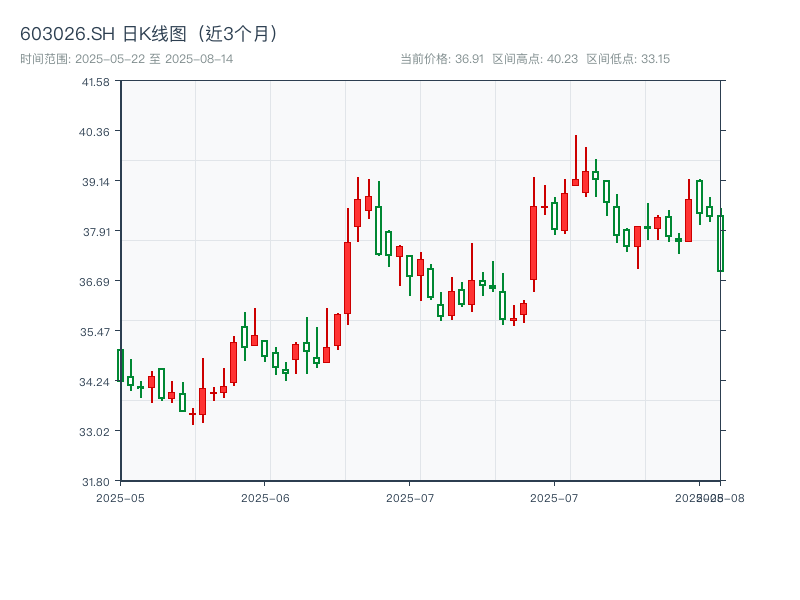Click the 41.58 price axis label

pyautogui.click(x=95, y=81)
